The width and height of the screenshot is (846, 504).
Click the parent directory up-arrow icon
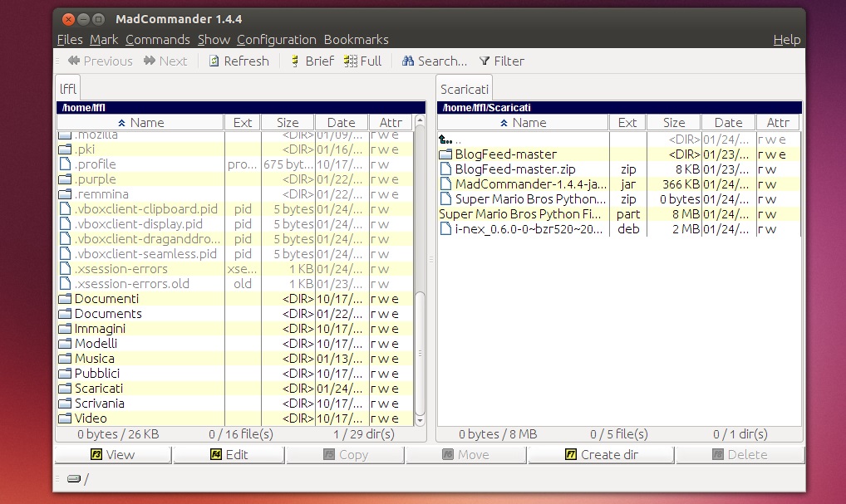coord(445,139)
